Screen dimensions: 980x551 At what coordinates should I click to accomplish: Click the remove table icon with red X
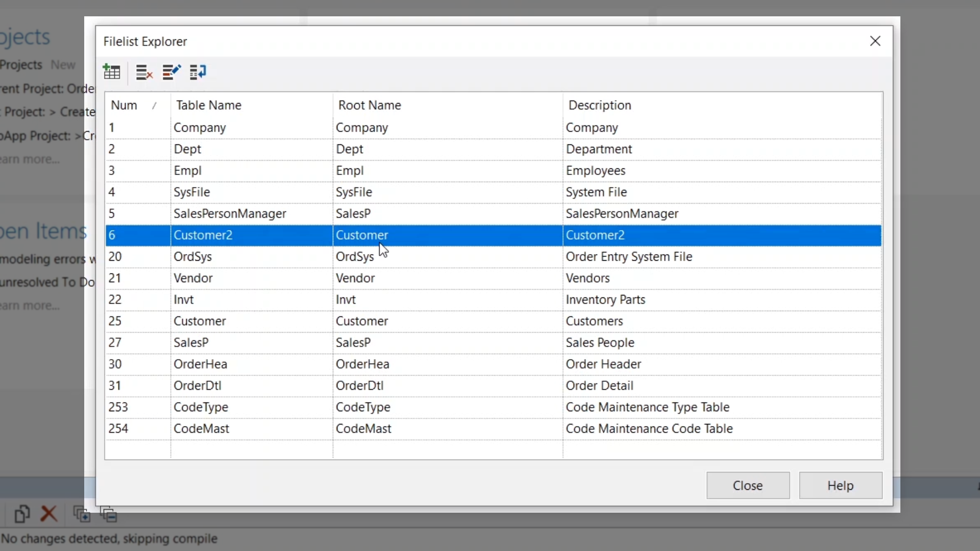pos(144,72)
